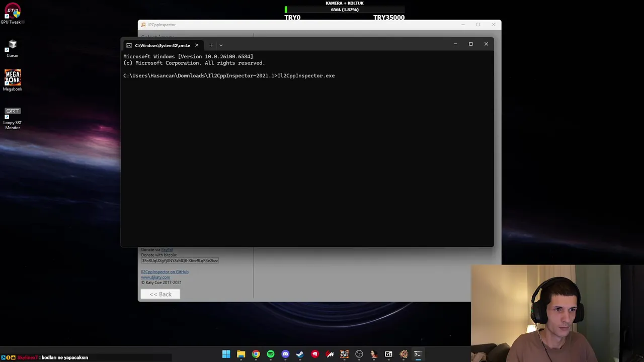Open MSI Afterburner taskbar icon
Screen dimensions: 644x362
[330, 354]
